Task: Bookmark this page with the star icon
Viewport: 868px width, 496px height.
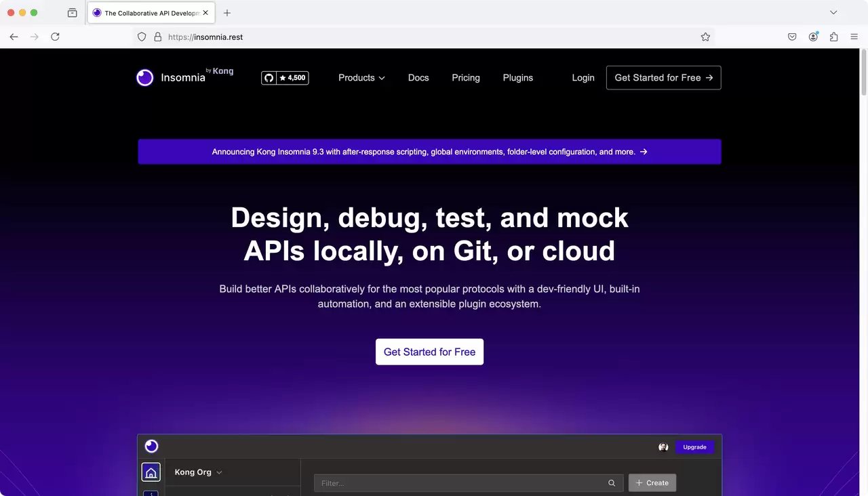Action: 705,37
